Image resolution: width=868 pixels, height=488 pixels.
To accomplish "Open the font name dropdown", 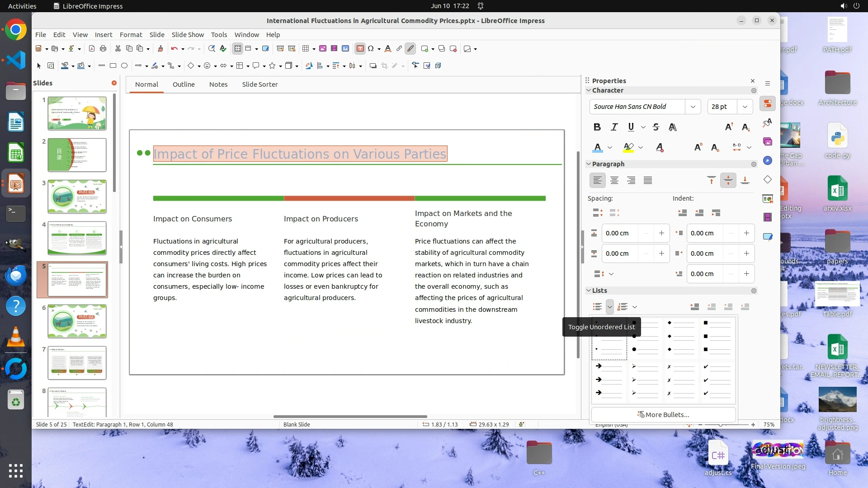I will [693, 107].
